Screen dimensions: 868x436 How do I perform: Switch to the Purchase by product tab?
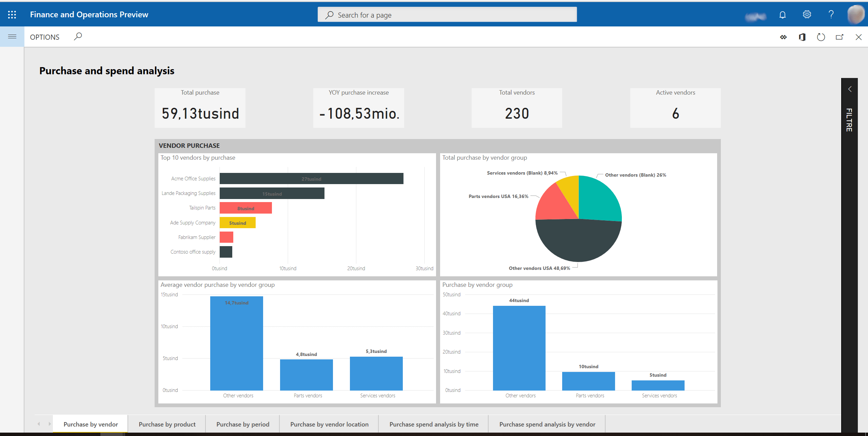coord(167,424)
